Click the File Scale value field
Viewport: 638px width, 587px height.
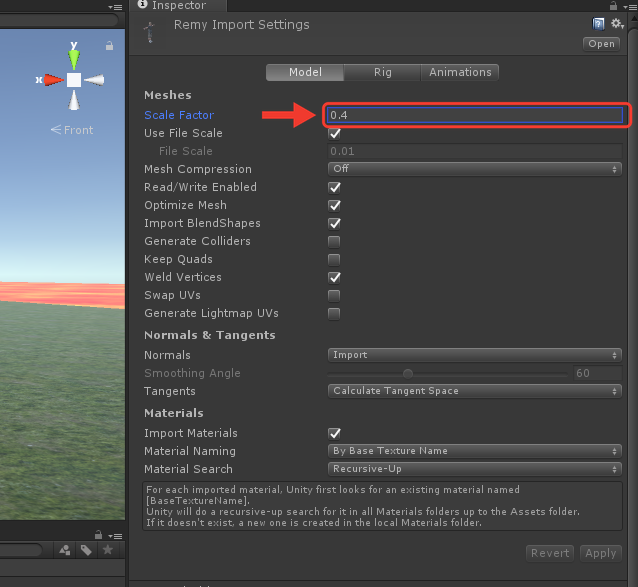coord(475,151)
